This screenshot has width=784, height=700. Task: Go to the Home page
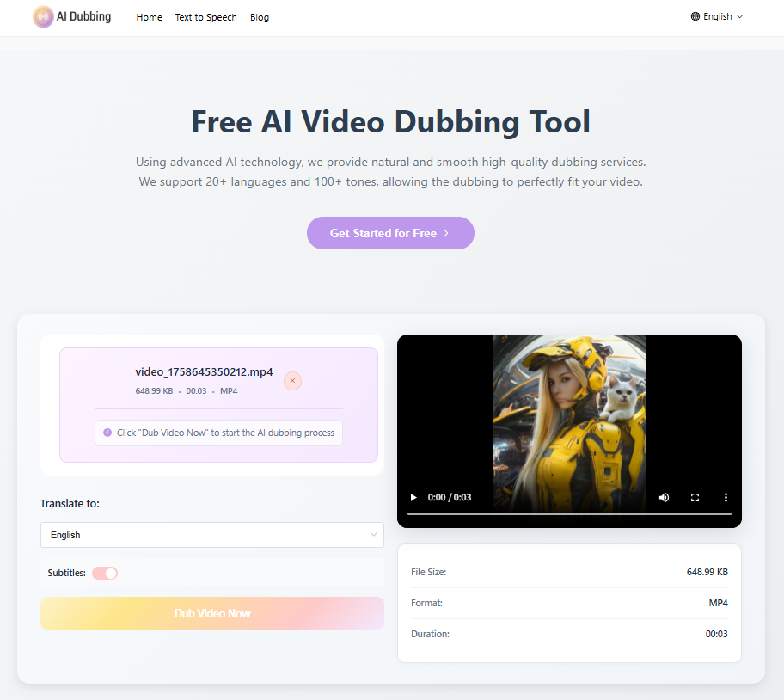coord(149,17)
